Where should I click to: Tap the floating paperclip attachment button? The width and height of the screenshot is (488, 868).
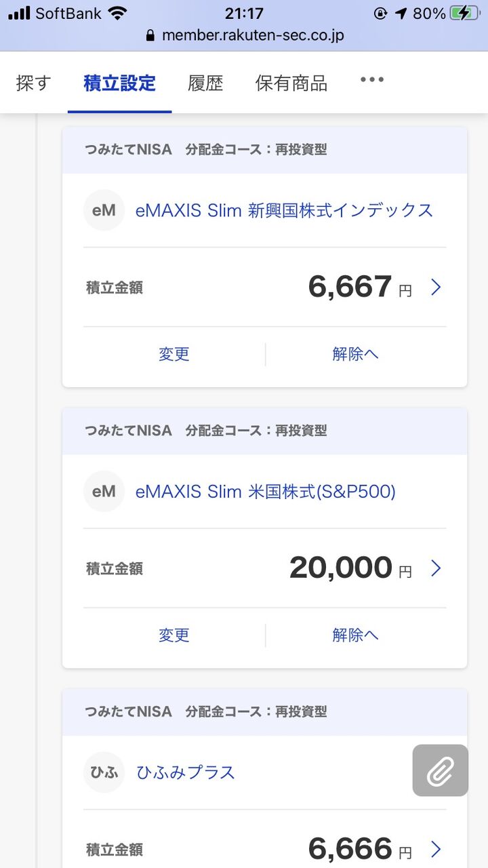(440, 770)
